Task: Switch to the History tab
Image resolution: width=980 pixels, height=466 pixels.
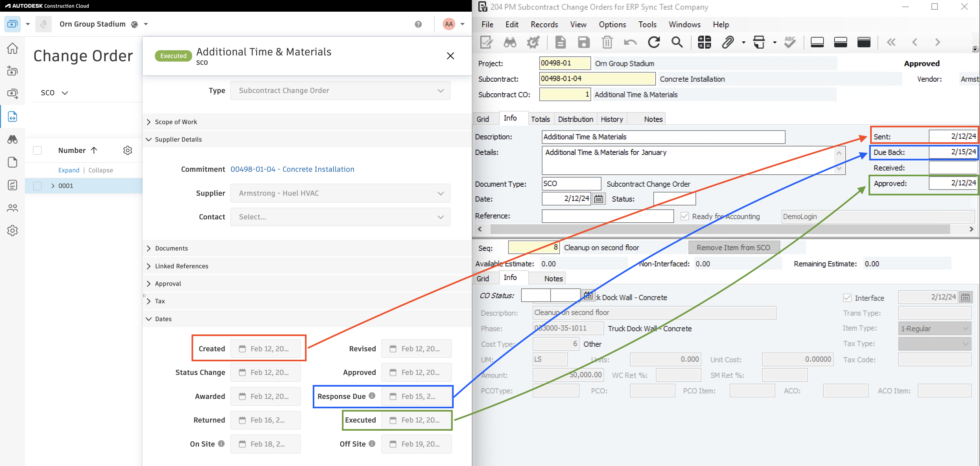Action: point(612,119)
